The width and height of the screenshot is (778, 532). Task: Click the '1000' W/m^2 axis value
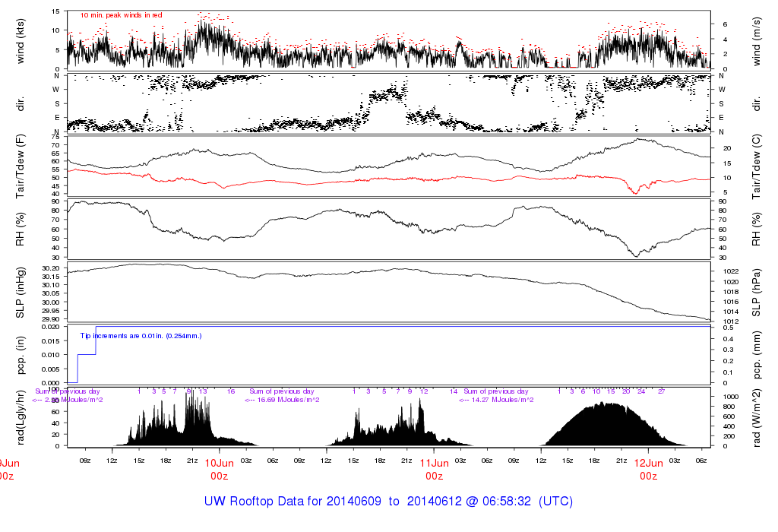coord(731,397)
